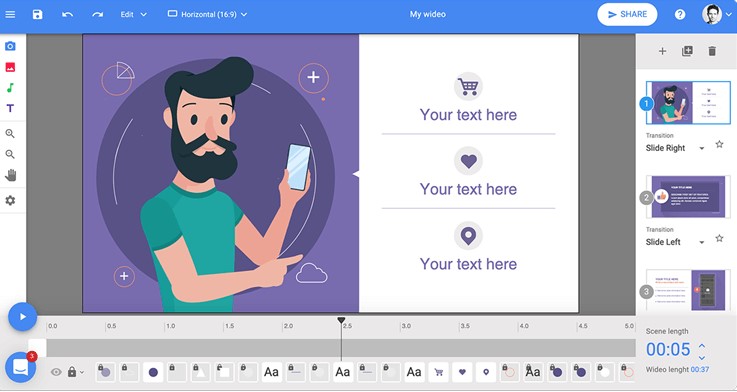Open the hamburger main menu
The width and height of the screenshot is (737, 392).
[x=10, y=15]
